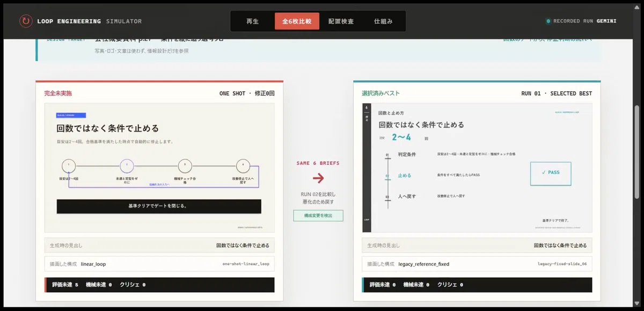Click the ONE SHOT・修正0回 label
The width and height of the screenshot is (644, 311).
click(x=247, y=93)
